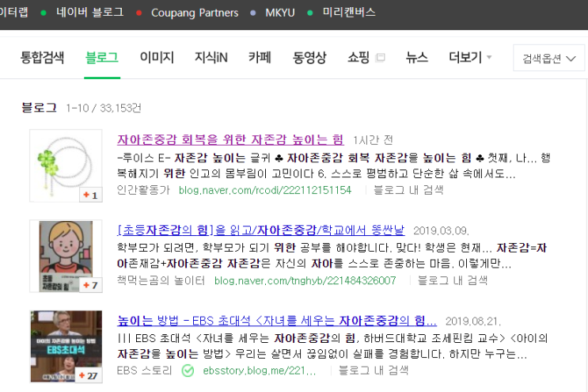588x392 pixels.
Task: Open the post 자아존중감 회복을 위한 자존감 높이는 힘
Action: click(230, 139)
